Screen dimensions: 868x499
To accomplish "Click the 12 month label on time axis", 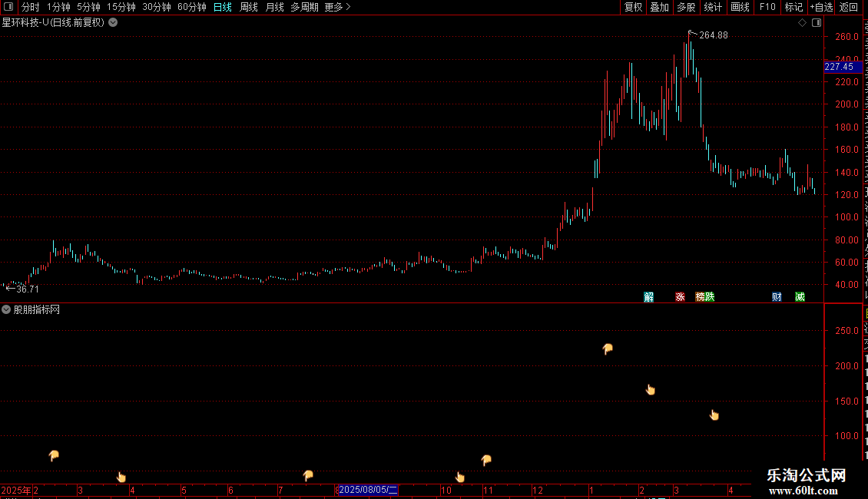I will tap(537, 491).
